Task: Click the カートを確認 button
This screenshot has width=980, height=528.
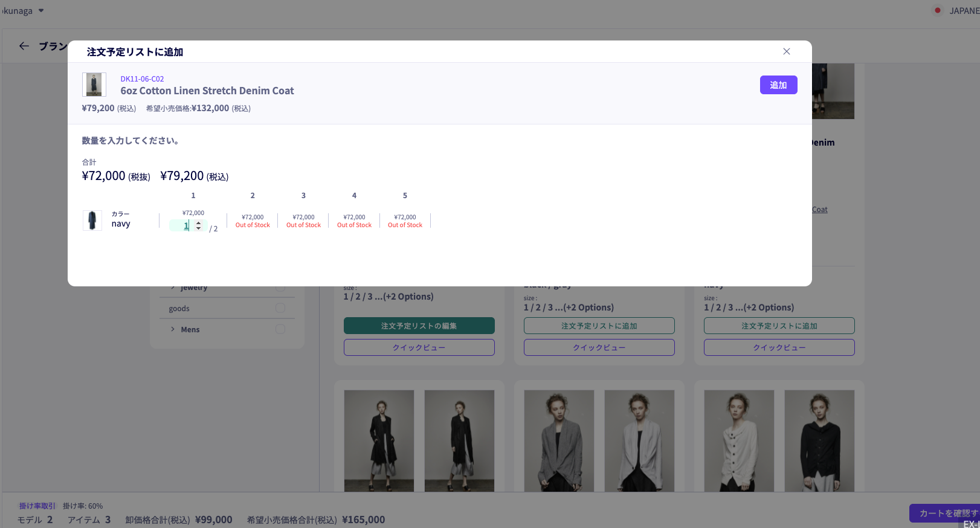Action: coord(944,514)
